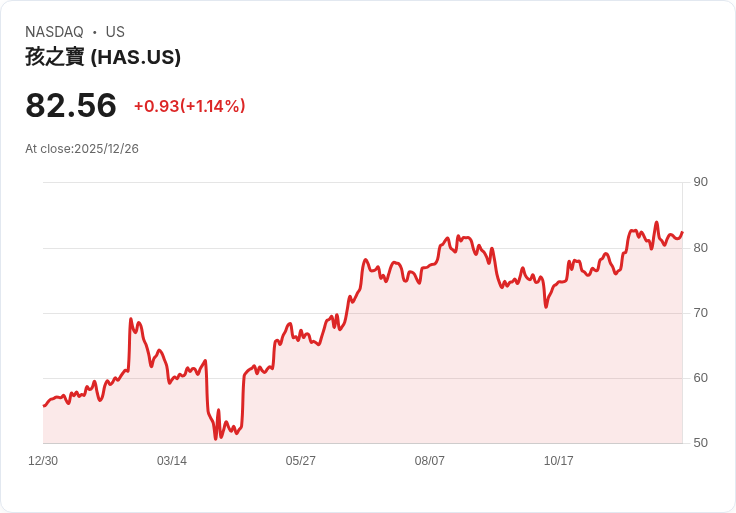Click the 80 price axis label
Screen dimensions: 736x513
[700, 248]
